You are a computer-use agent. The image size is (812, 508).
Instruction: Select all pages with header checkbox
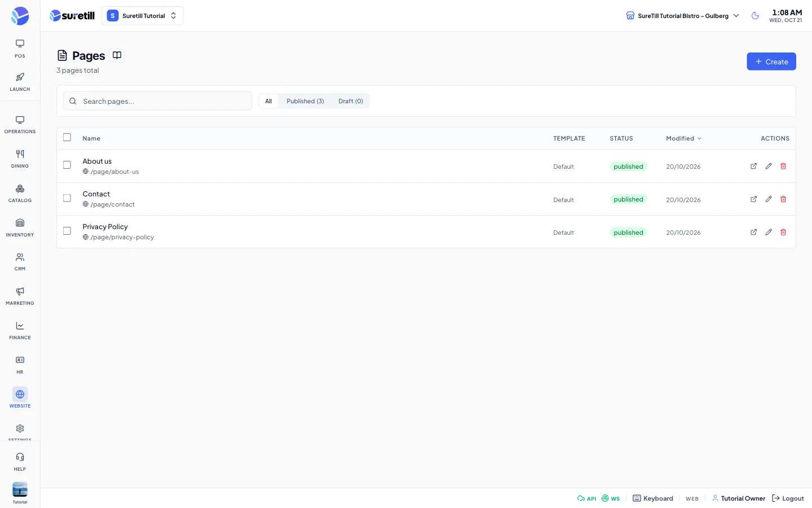pos(67,137)
